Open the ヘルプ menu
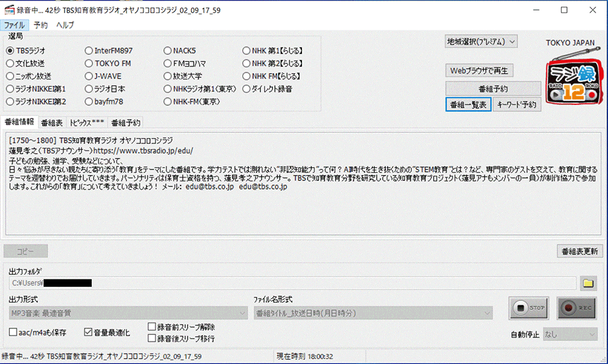 pyautogui.click(x=65, y=25)
